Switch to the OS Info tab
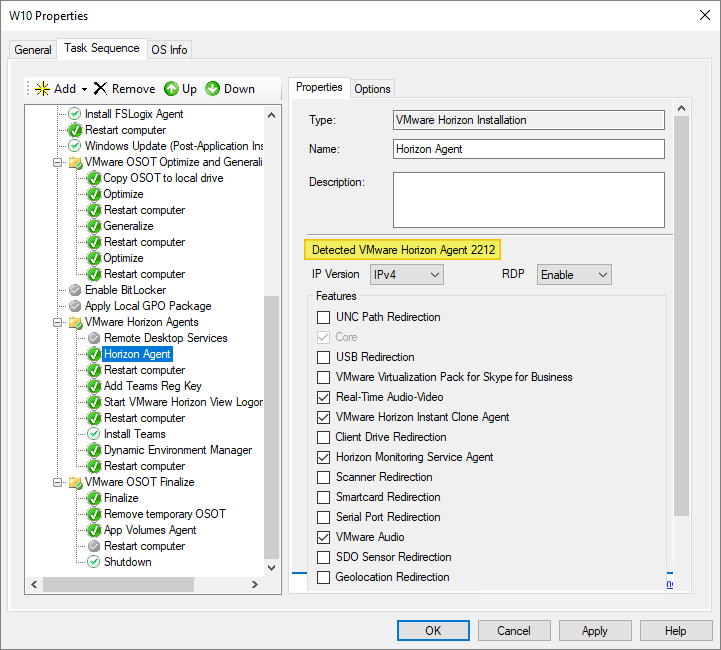The width and height of the screenshot is (721, 650). click(169, 49)
